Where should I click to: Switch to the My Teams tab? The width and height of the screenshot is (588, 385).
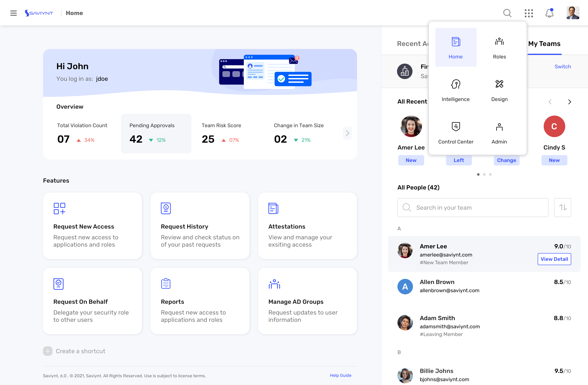(x=544, y=44)
